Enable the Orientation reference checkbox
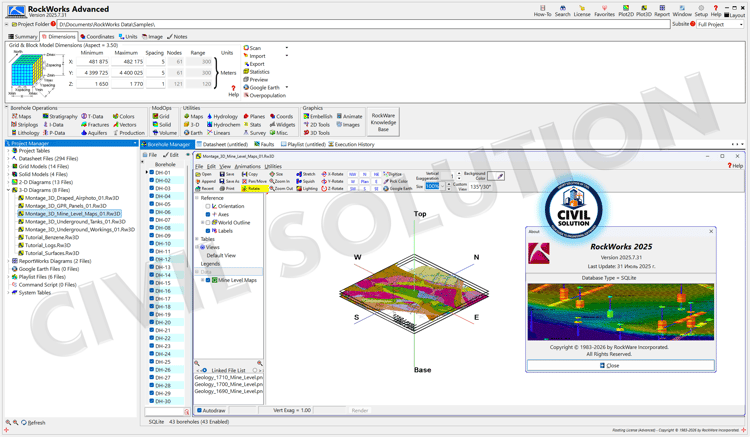 tap(208, 206)
